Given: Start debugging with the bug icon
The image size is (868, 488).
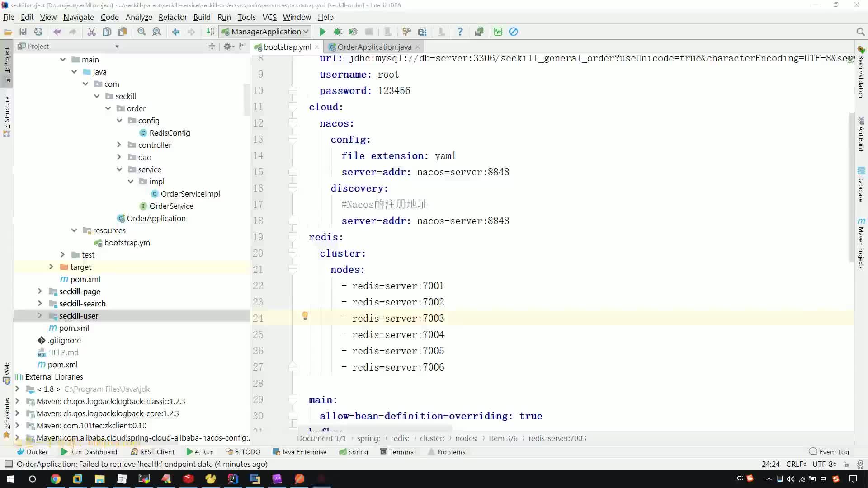Looking at the screenshot, I should point(338,32).
